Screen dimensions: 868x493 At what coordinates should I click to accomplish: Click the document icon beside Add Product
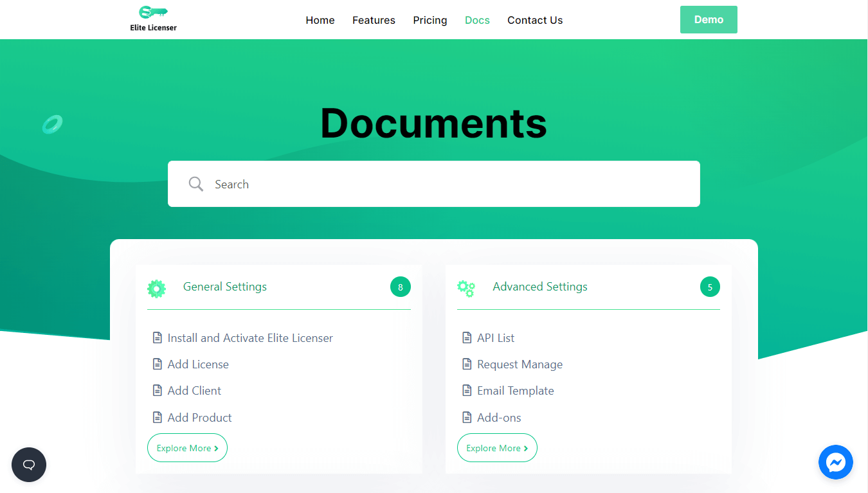[x=157, y=417]
